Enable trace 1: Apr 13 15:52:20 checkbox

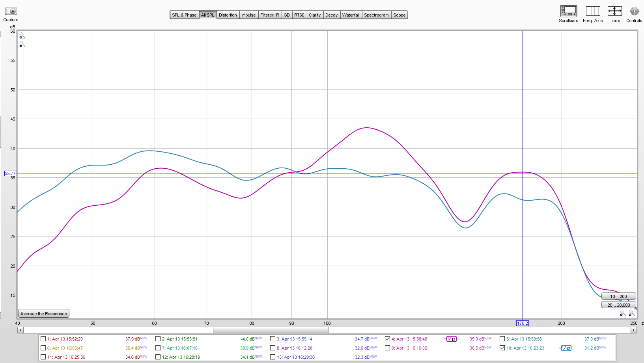[x=43, y=339]
